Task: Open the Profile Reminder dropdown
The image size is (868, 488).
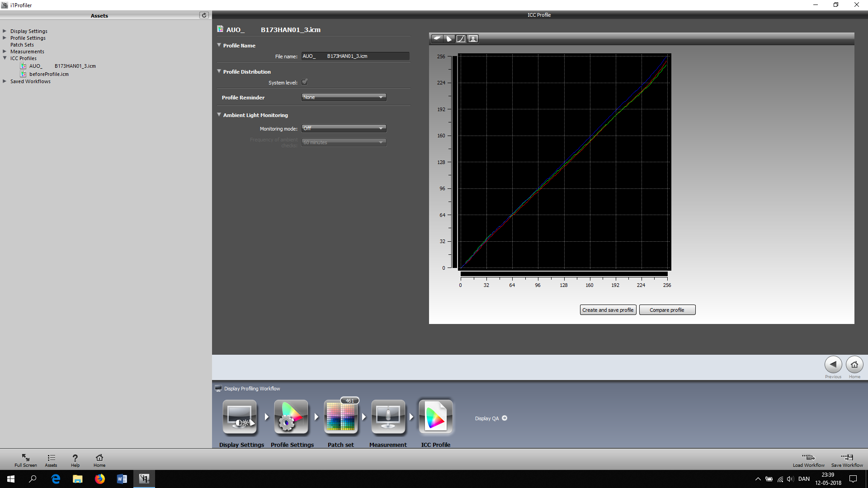Action: point(344,97)
